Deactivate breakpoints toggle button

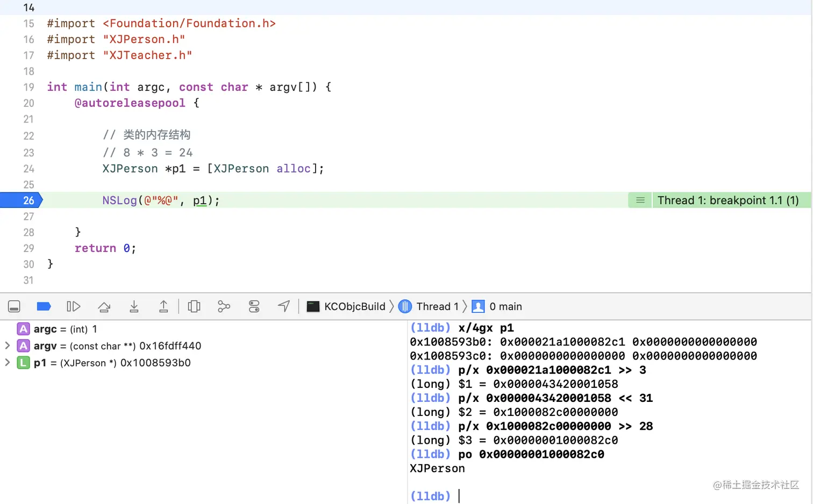(x=44, y=307)
